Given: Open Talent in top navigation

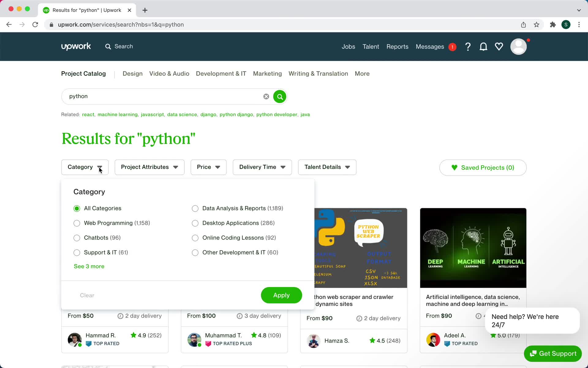Looking at the screenshot, I should (x=371, y=47).
